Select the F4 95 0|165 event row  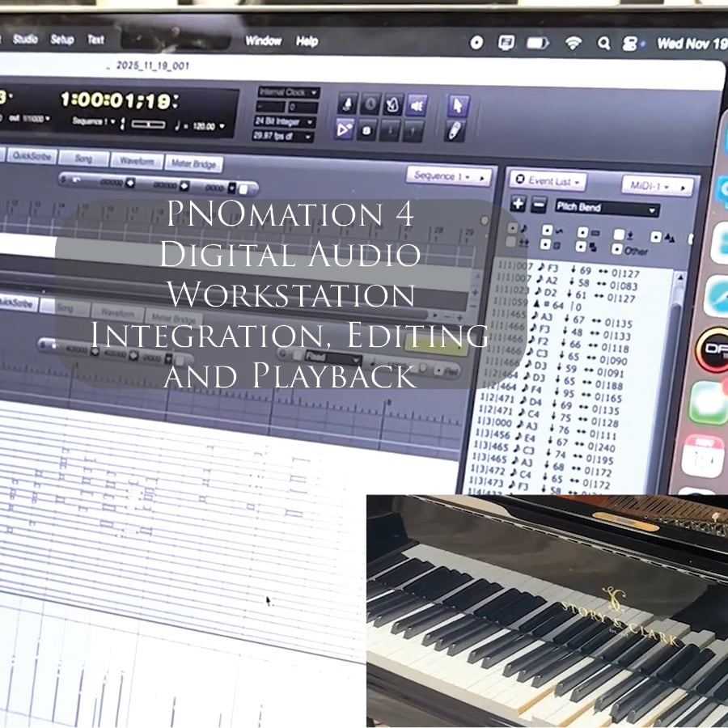(x=552, y=393)
